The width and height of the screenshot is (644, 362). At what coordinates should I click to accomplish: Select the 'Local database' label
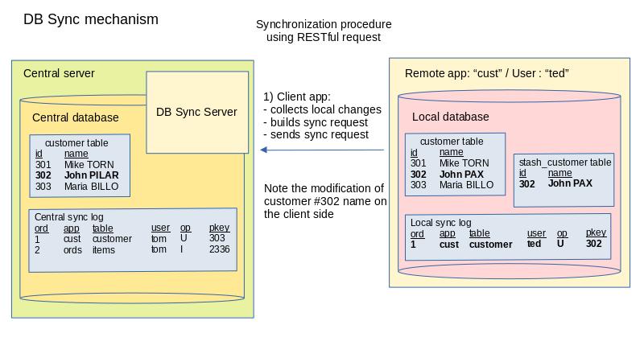point(451,117)
